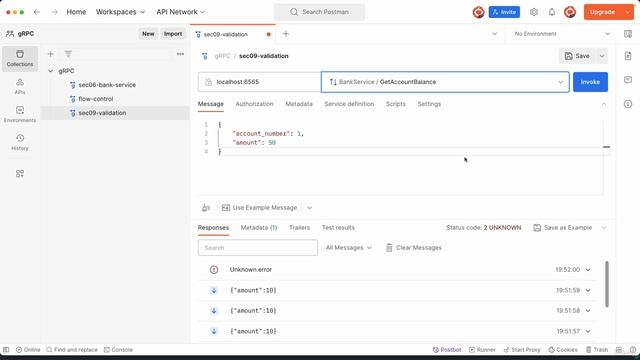
Task: Open the environment quick look icon
Action: point(628,34)
